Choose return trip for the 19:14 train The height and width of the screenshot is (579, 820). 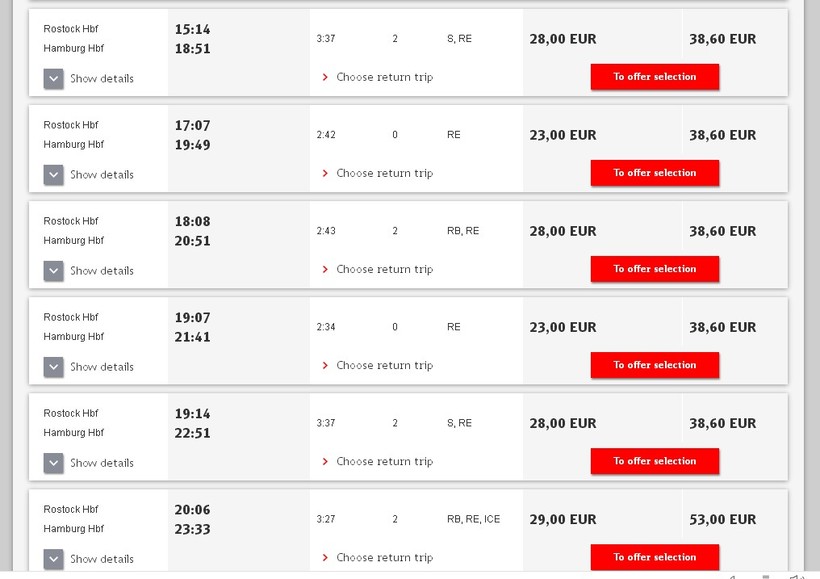tap(384, 461)
